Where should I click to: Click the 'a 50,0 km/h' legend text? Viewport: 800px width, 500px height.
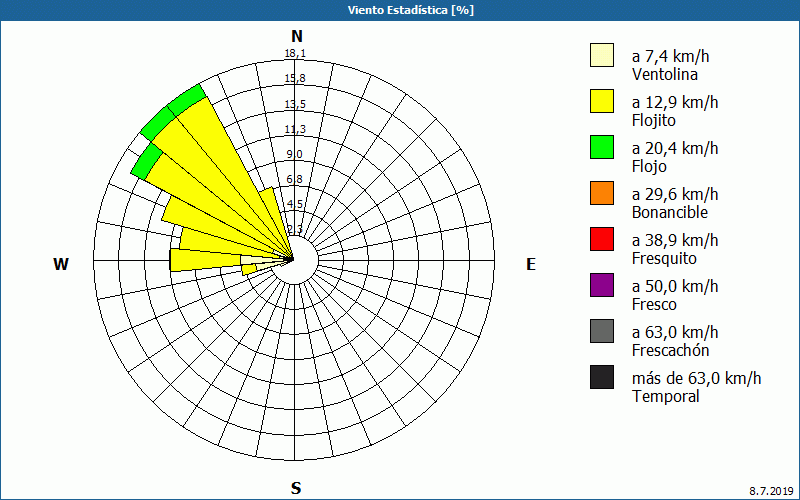click(675, 286)
